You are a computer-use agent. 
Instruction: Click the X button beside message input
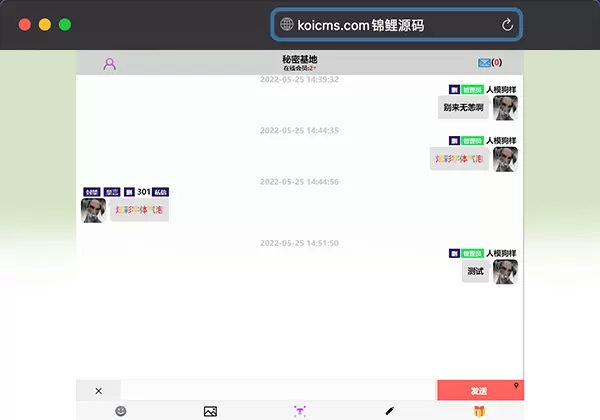coord(98,391)
